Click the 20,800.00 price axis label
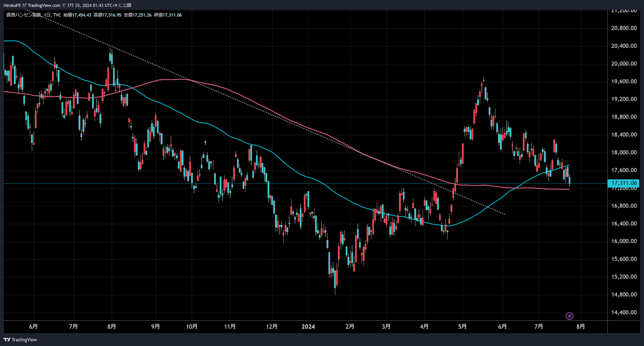 click(x=624, y=28)
